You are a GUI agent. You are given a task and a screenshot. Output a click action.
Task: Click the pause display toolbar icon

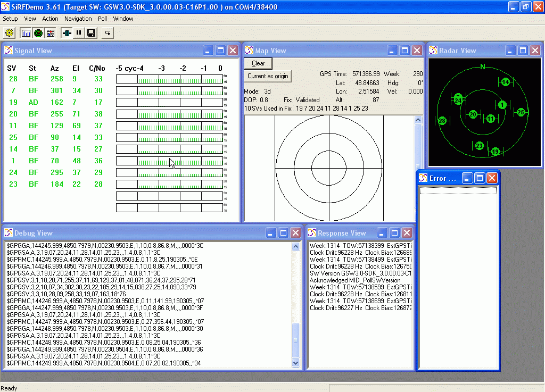tap(79, 33)
